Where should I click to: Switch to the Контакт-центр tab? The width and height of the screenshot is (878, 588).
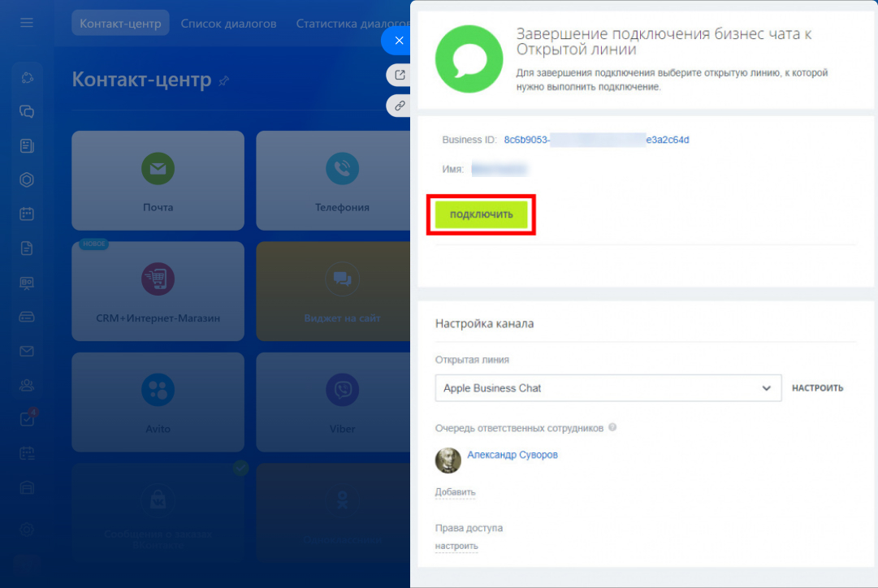120,24
